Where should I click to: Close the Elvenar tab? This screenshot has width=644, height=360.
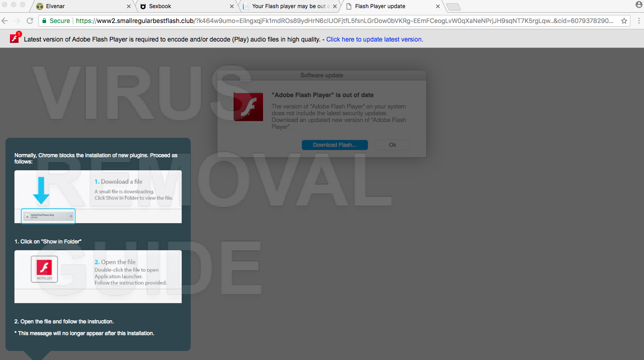(x=129, y=6)
